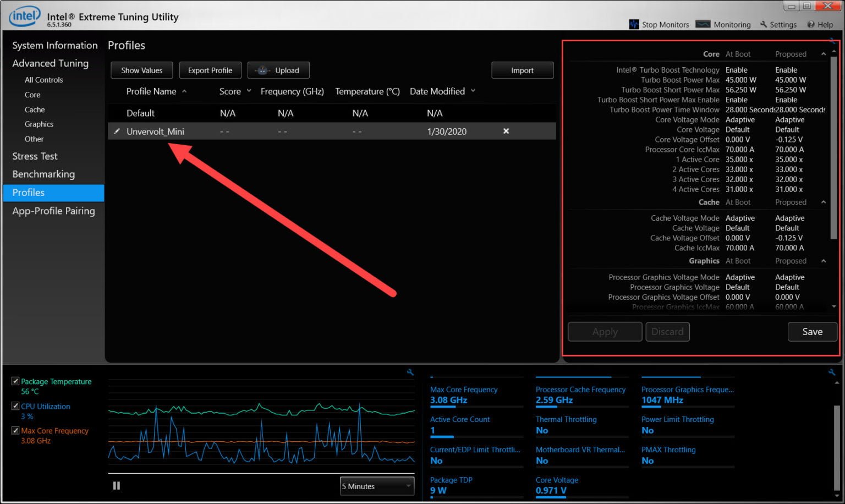845x504 pixels.
Task: Open the Score column sort dropdown
Action: (x=249, y=91)
